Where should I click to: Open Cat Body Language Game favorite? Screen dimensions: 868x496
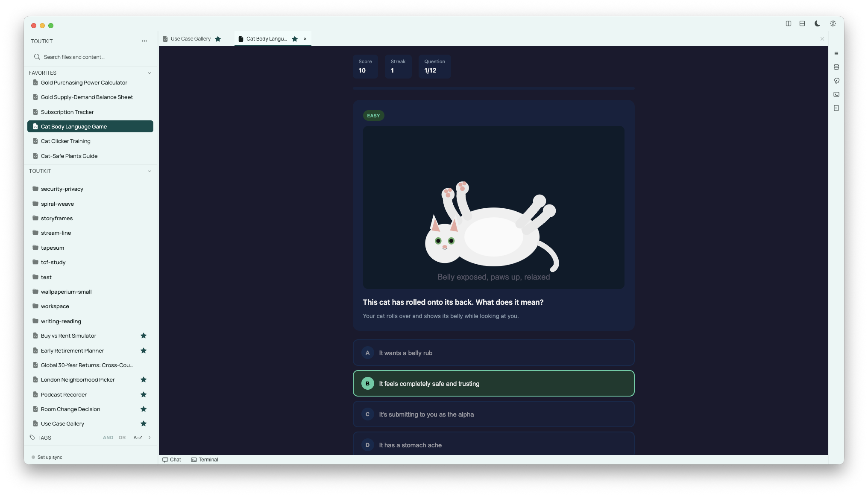[x=90, y=126]
